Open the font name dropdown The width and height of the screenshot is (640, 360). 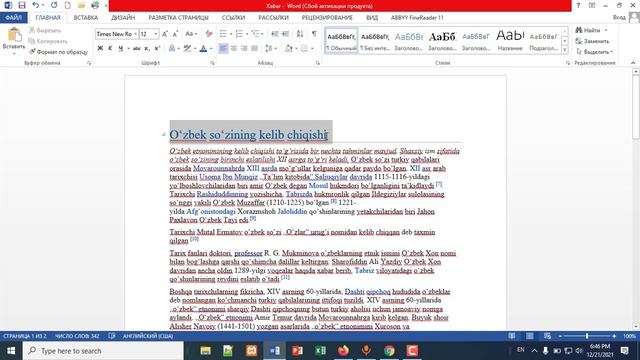135,34
